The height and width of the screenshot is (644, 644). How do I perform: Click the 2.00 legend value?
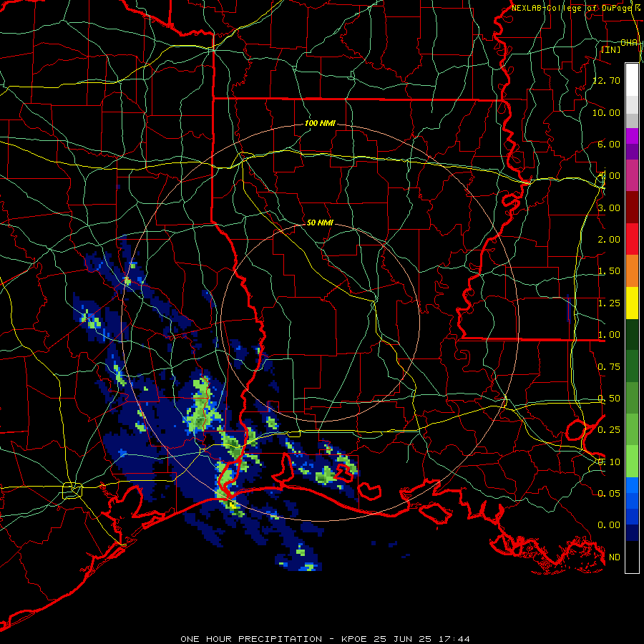[609, 240]
